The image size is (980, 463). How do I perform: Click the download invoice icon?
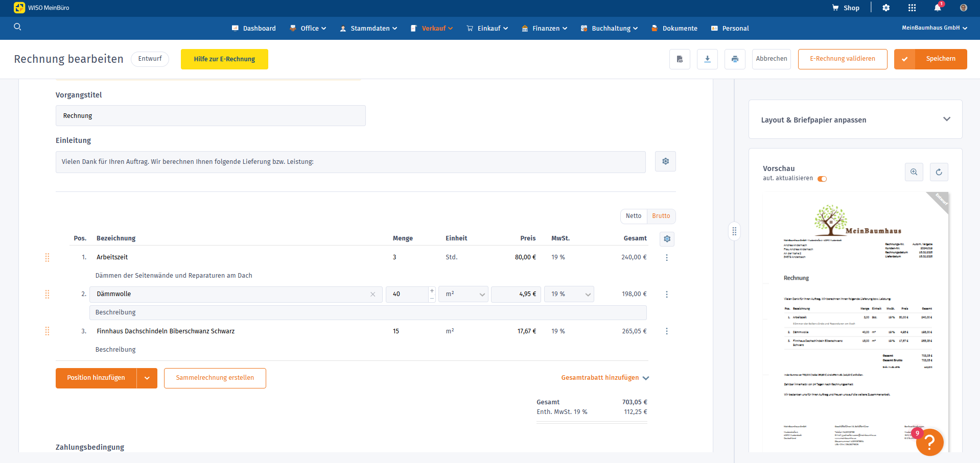click(707, 59)
